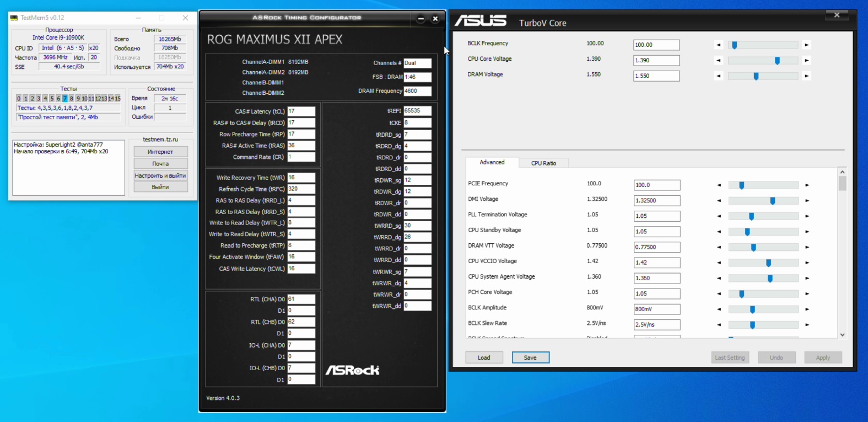Click the Load button in TurboV Core
Viewport: 868px width, 422px height.
[484, 357]
